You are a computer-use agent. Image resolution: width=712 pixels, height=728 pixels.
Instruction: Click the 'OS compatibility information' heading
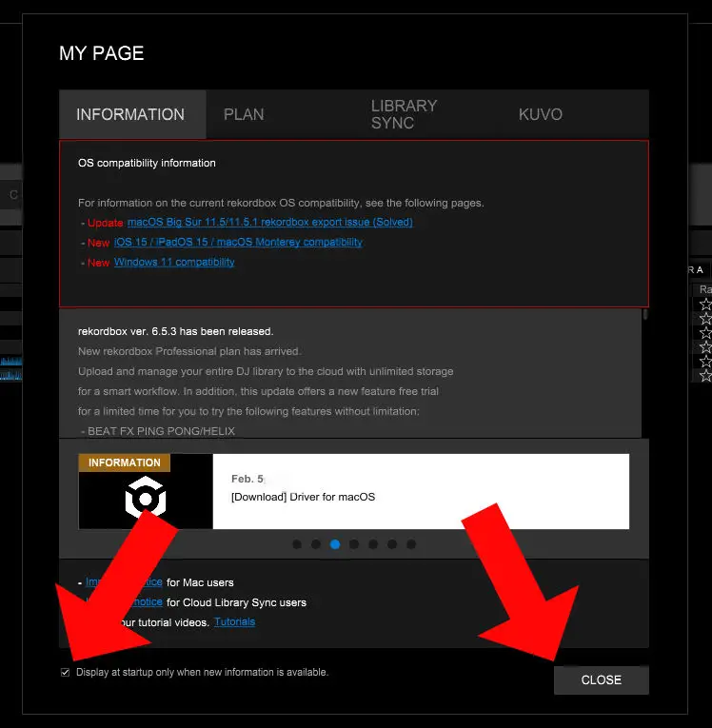pos(147,163)
